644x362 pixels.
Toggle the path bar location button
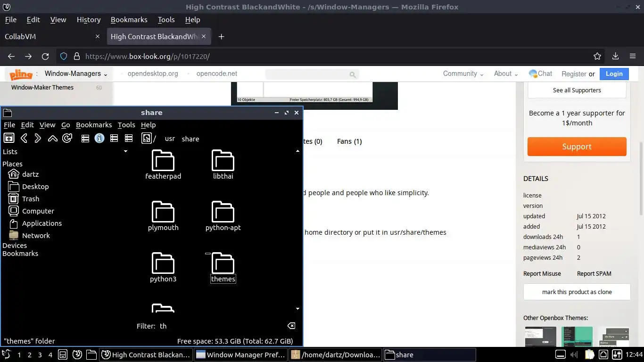tap(146, 138)
